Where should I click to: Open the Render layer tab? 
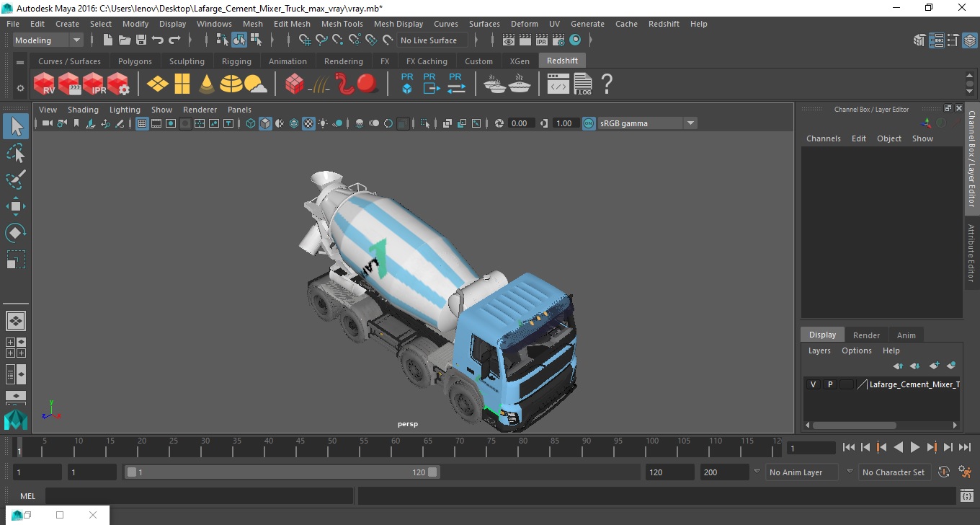[x=866, y=335]
